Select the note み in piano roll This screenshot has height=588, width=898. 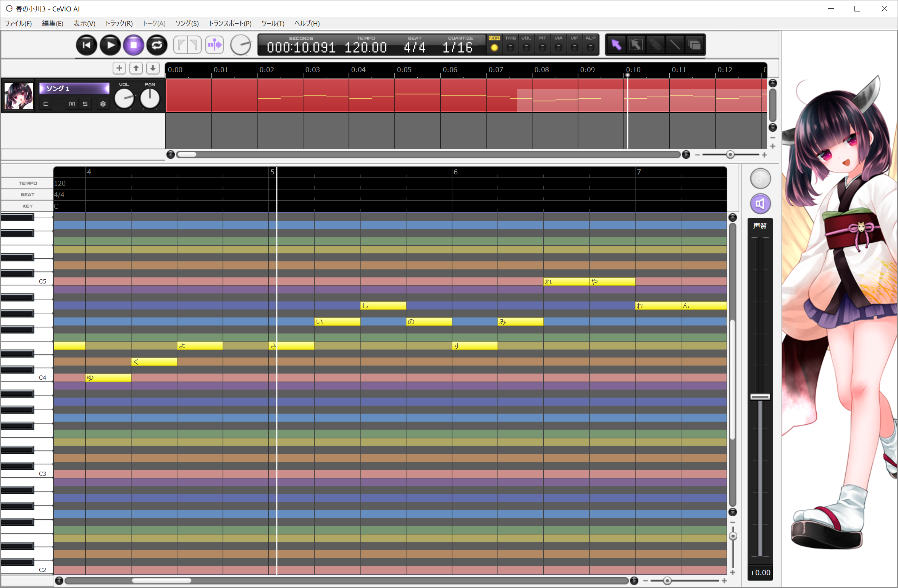tap(520, 322)
